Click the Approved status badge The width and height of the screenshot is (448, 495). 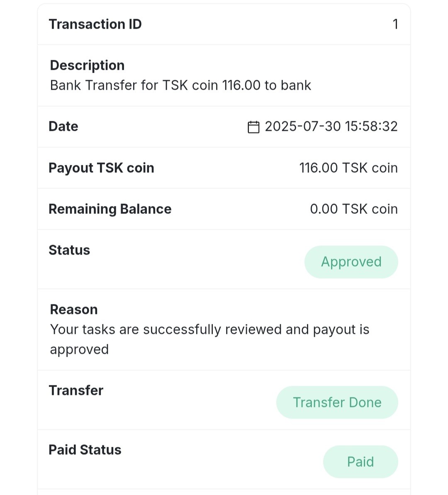pyautogui.click(x=351, y=262)
